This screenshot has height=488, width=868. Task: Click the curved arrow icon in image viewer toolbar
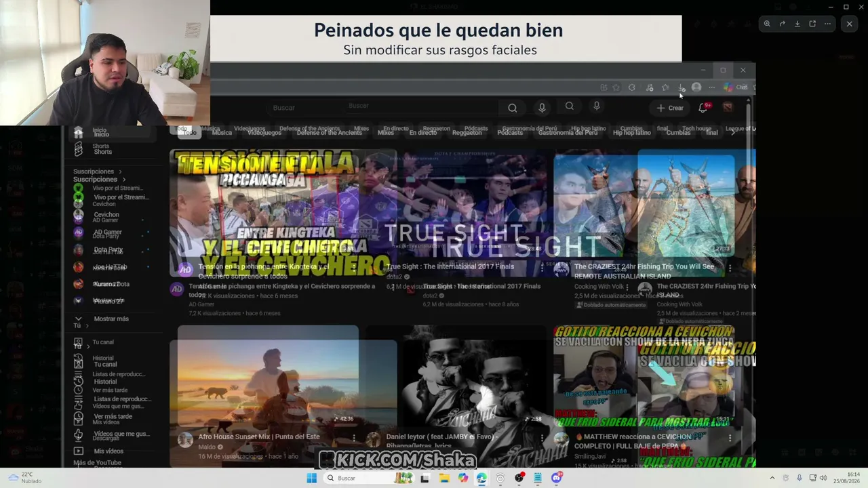782,24
